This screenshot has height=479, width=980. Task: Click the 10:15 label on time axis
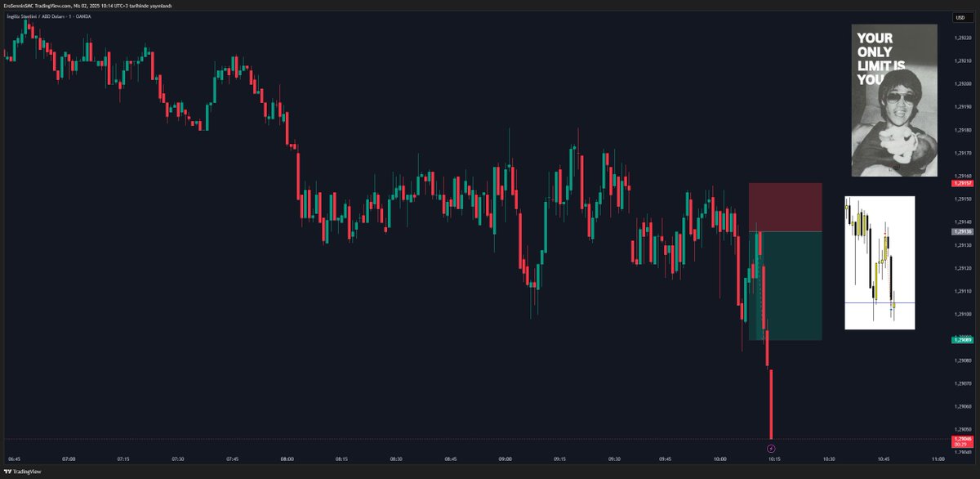773,460
